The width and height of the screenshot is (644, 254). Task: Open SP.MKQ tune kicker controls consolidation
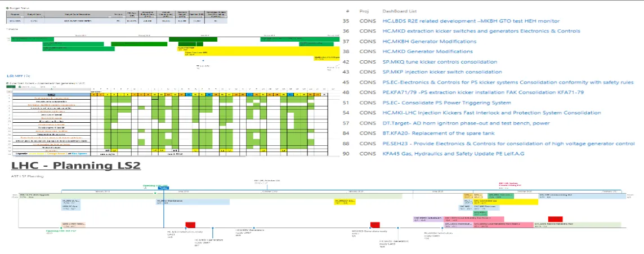click(440, 62)
